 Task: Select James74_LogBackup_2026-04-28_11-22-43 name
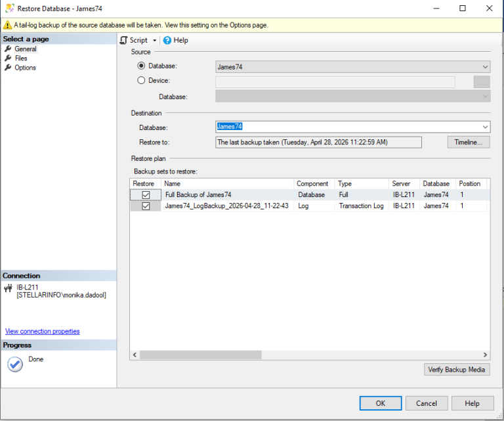tap(226, 206)
